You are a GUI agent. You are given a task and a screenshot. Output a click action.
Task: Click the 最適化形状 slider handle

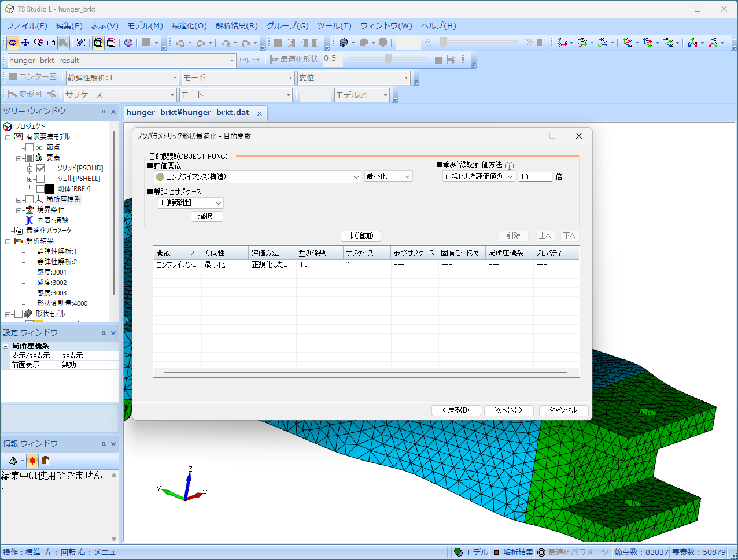coord(389,59)
